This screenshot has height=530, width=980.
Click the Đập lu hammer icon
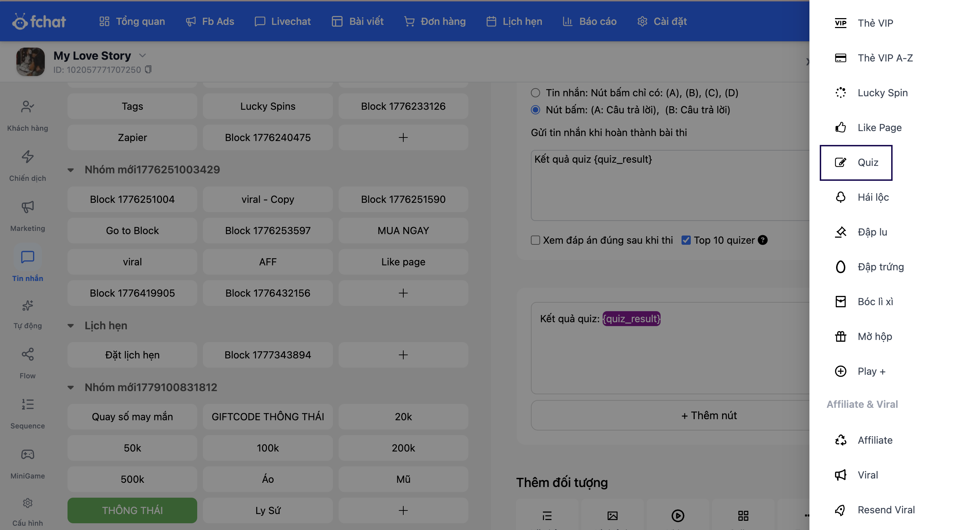(840, 232)
